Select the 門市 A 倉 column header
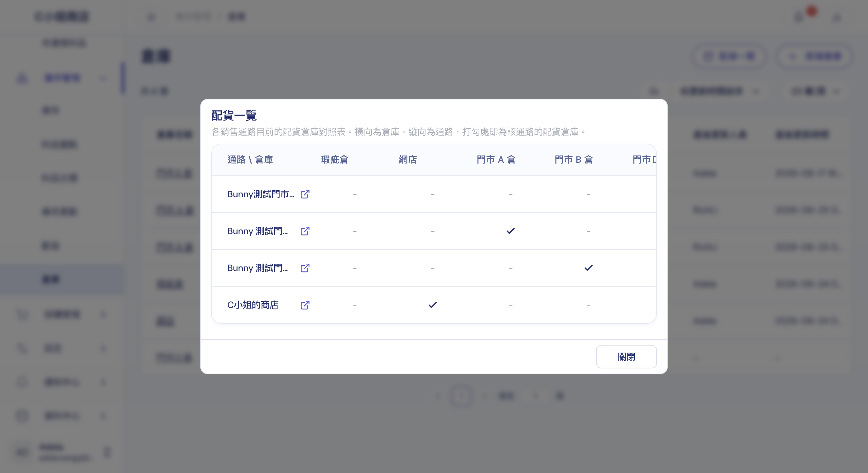This screenshot has width=868, height=473. [496, 160]
